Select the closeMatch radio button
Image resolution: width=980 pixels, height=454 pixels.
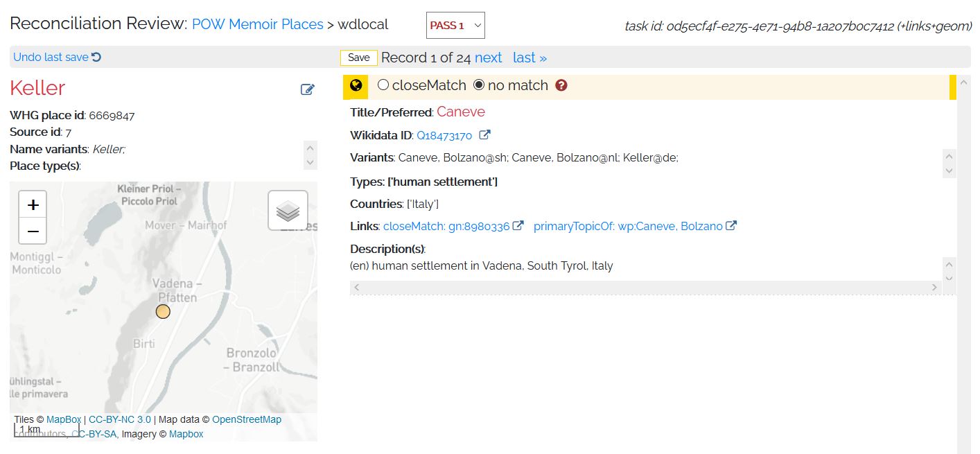tap(383, 85)
